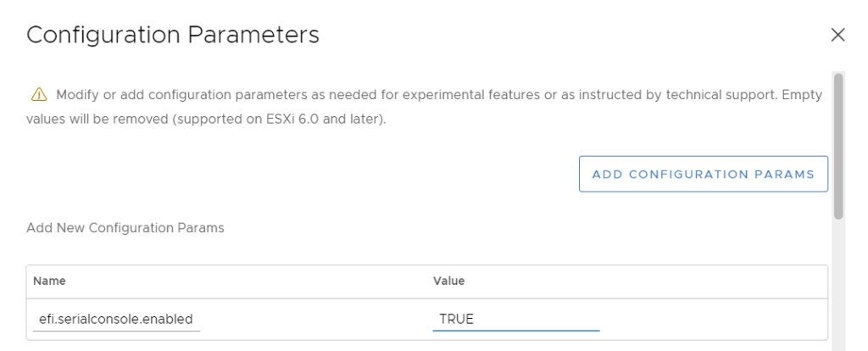Focus the Value field containing TRUE
The image size is (868, 351).
(x=516, y=320)
